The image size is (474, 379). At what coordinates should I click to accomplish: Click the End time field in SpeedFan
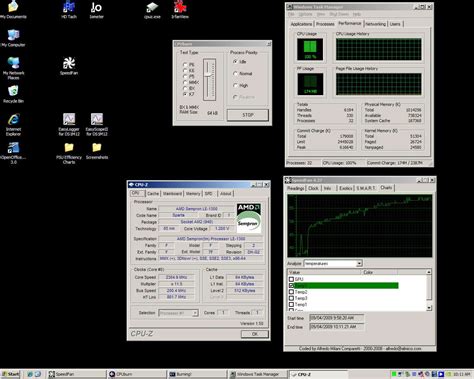click(336, 327)
